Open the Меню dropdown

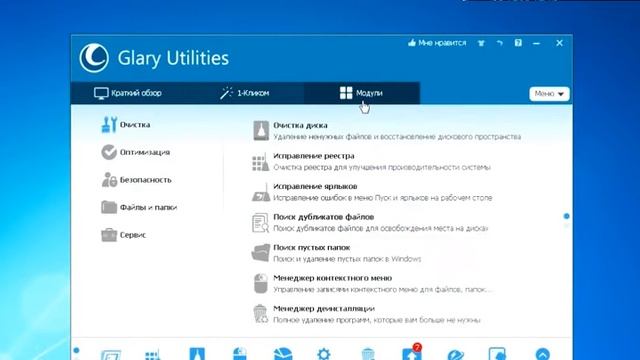(549, 93)
